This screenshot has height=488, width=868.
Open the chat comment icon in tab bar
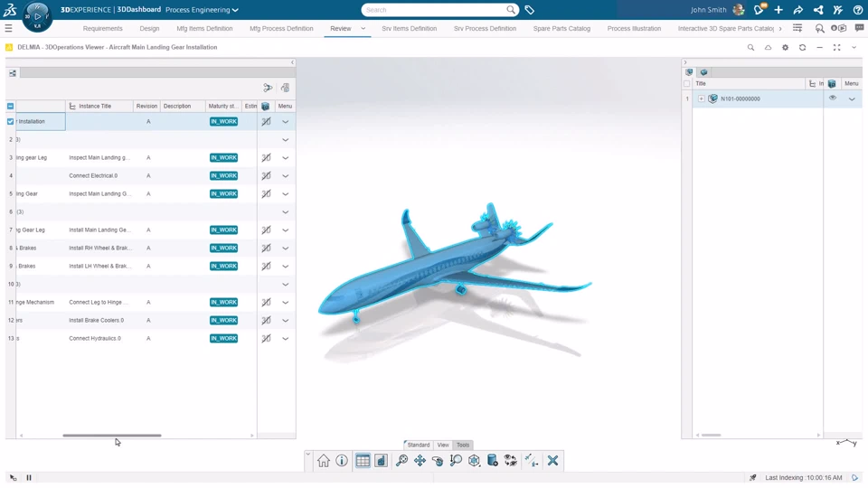pos(859,28)
